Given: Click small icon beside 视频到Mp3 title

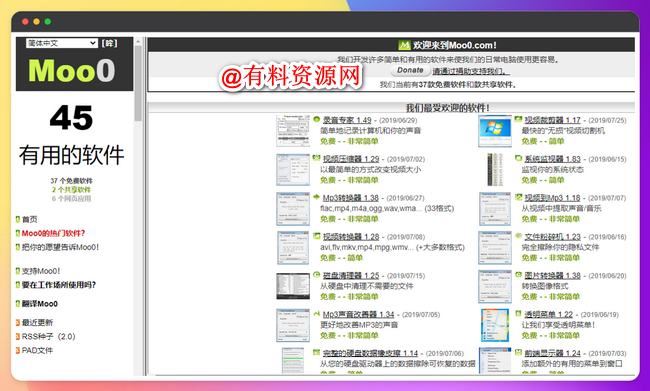Looking at the screenshot, I should coord(518,197).
